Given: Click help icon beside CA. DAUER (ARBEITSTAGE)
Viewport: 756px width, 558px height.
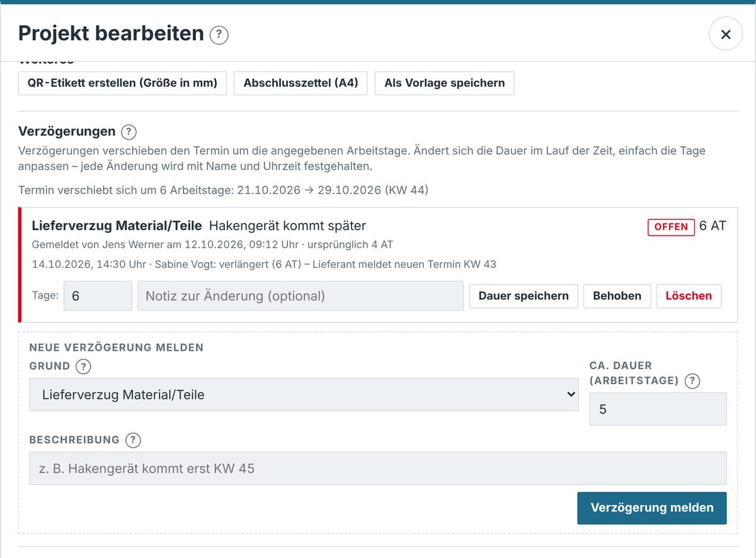Looking at the screenshot, I should (x=692, y=380).
